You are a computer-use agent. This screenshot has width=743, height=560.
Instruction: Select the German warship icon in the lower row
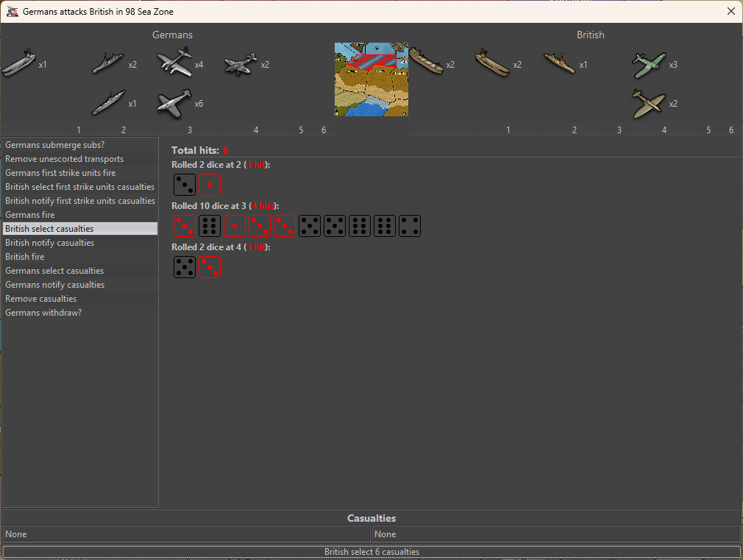click(107, 103)
